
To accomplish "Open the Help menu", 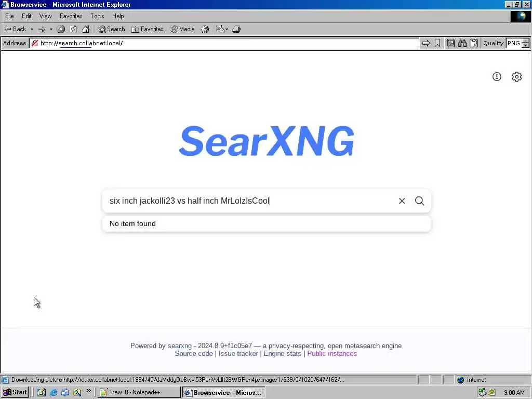I will (118, 16).
